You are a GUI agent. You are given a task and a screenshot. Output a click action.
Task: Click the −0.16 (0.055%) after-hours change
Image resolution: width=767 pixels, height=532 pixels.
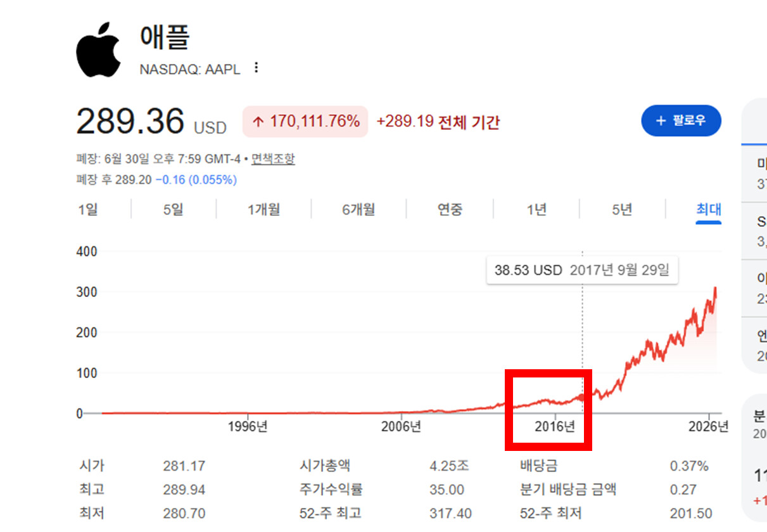(x=196, y=180)
